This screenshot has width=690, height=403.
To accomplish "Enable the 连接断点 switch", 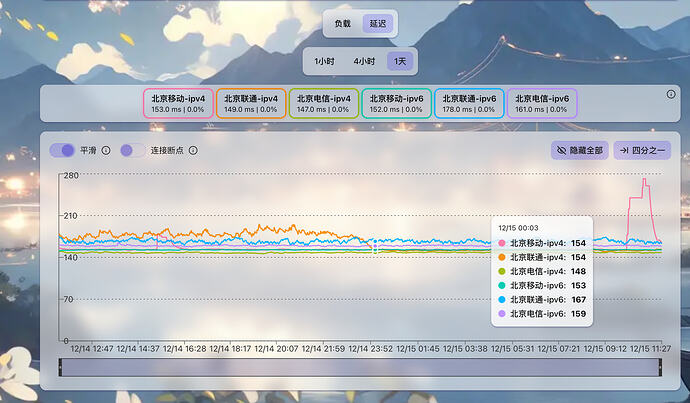I will click(x=132, y=150).
